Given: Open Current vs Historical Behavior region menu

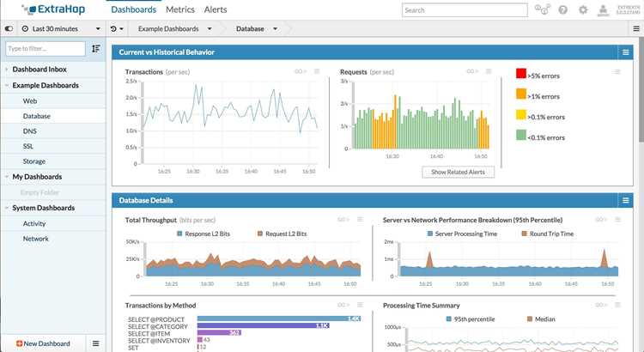Looking at the screenshot, I should click(x=625, y=52).
